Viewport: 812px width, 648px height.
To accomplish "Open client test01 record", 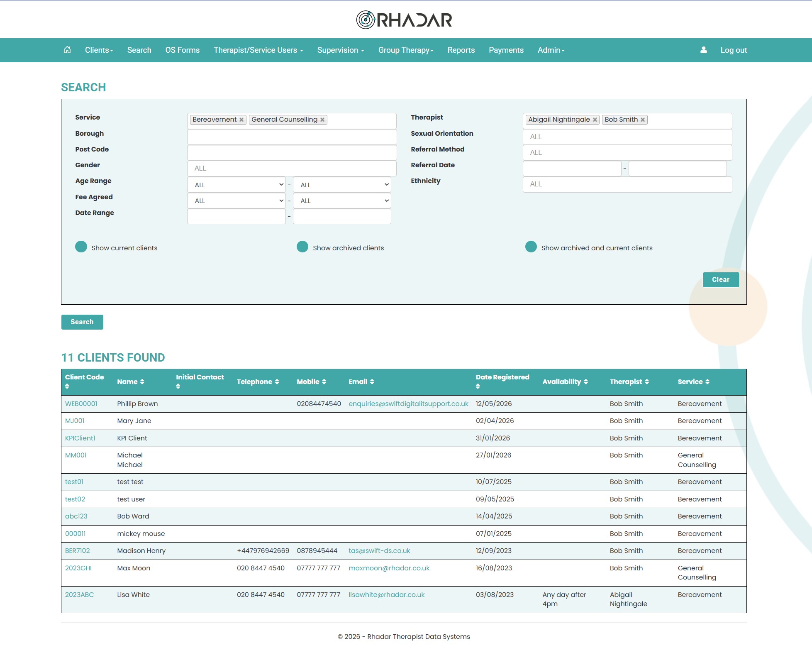I will (74, 482).
